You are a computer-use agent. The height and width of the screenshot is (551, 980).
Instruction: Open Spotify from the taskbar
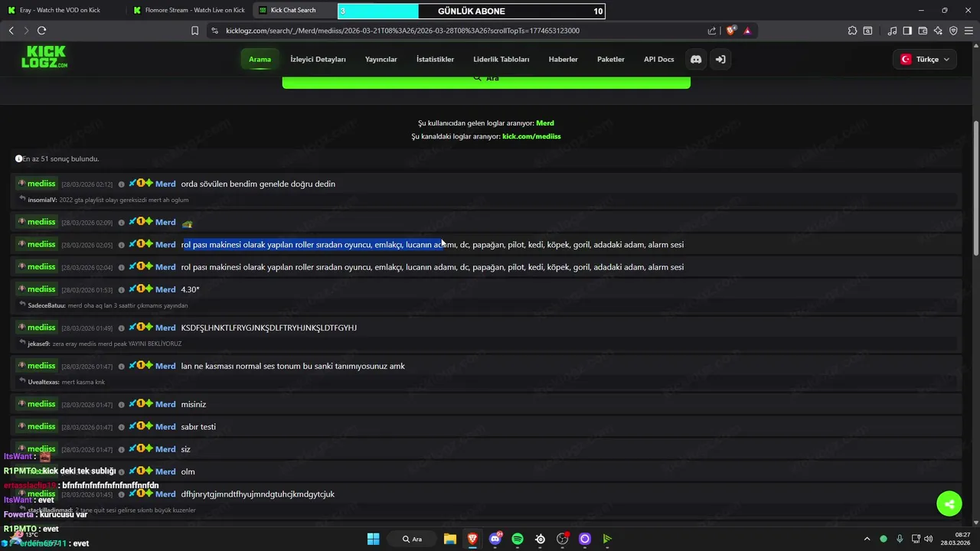pos(518,539)
